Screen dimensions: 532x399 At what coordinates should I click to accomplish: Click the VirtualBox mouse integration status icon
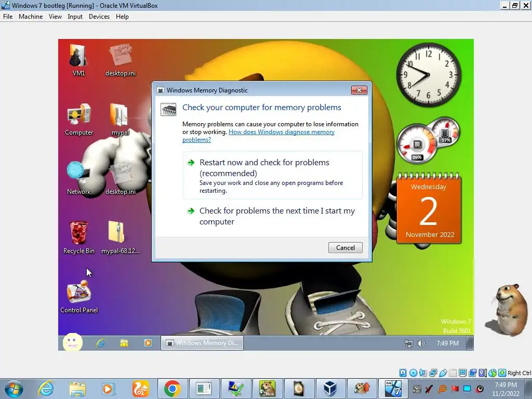pyautogui.click(x=493, y=373)
